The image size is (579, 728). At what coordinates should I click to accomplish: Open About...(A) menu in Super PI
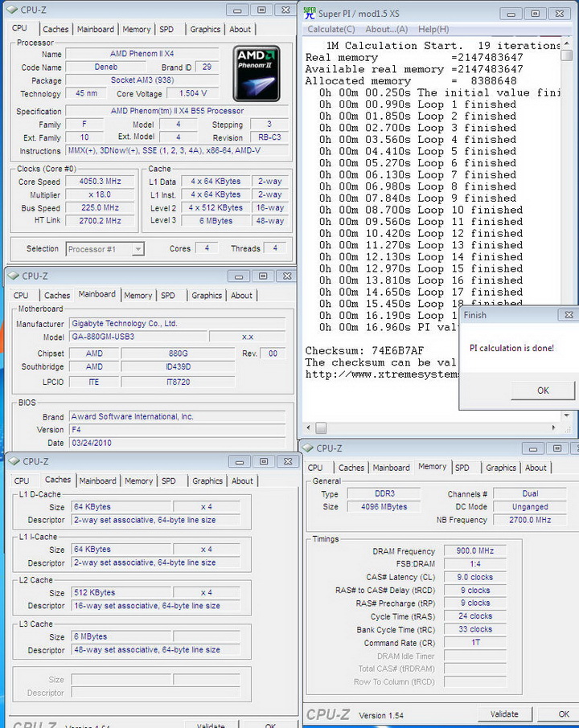386,29
